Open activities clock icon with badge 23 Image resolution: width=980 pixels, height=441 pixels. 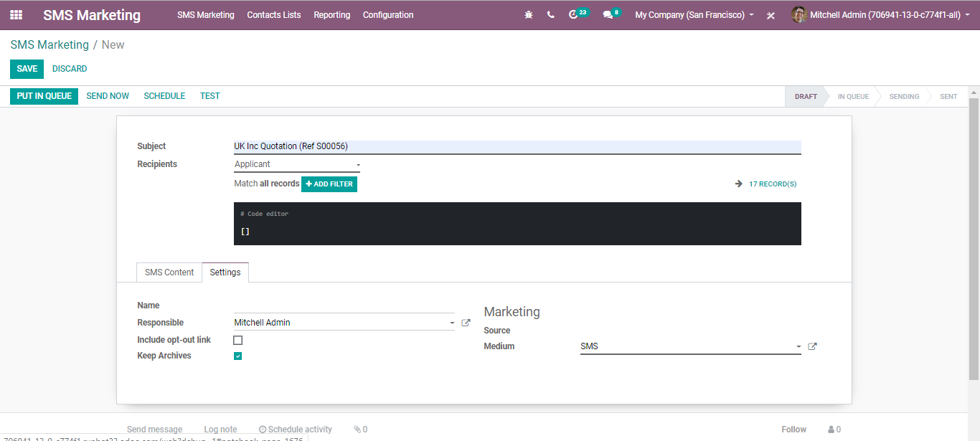point(573,14)
